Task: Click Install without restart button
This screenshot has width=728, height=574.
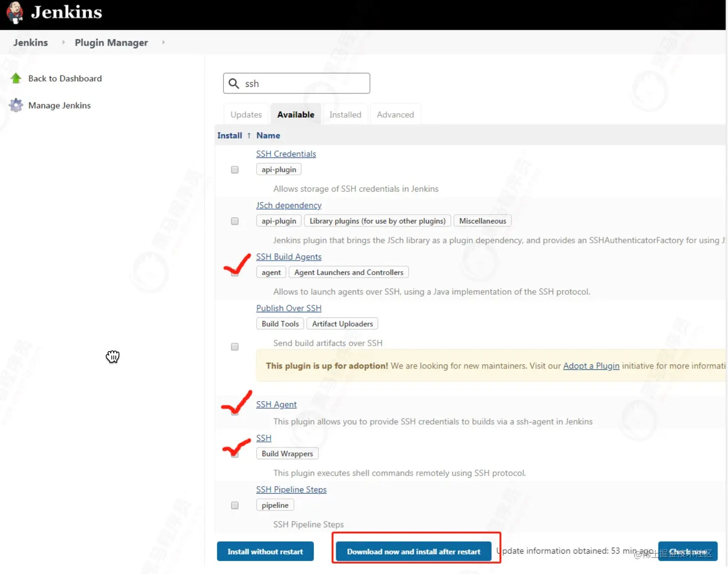Action: coord(265,552)
